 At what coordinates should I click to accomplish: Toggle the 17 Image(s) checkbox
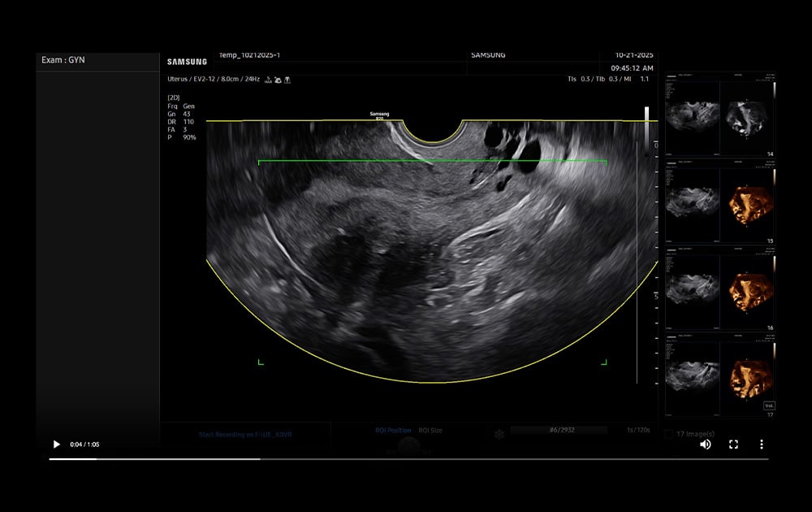click(669, 434)
